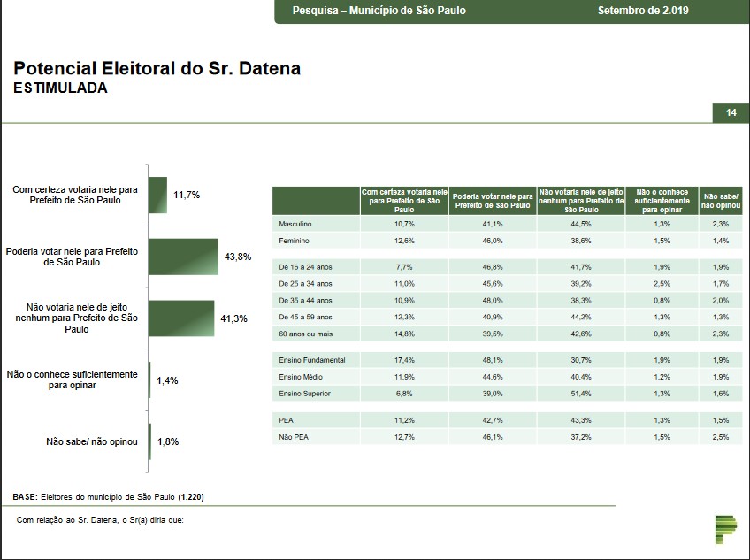Click the small 1,4% bar
Viewport: 750px width, 560px height.
pyautogui.click(x=149, y=380)
